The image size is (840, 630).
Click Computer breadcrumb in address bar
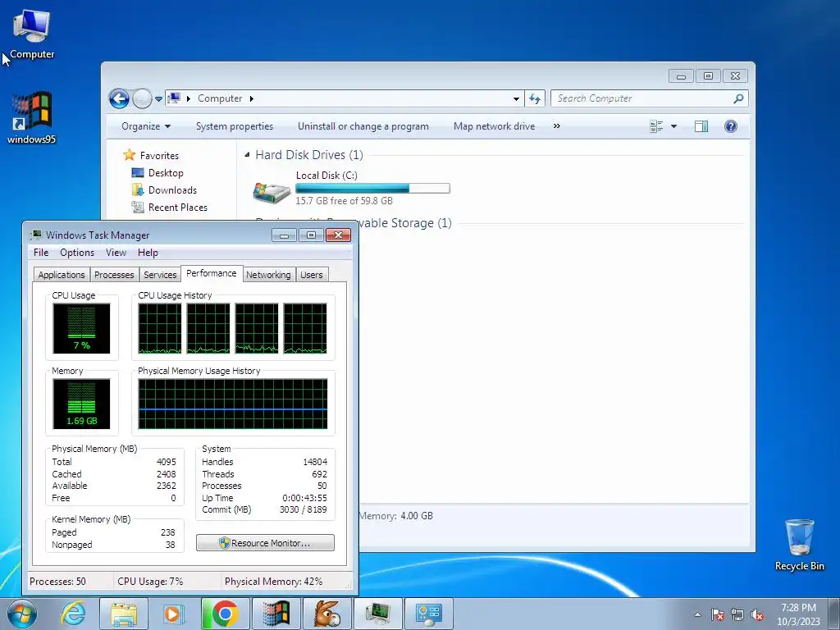pos(220,98)
